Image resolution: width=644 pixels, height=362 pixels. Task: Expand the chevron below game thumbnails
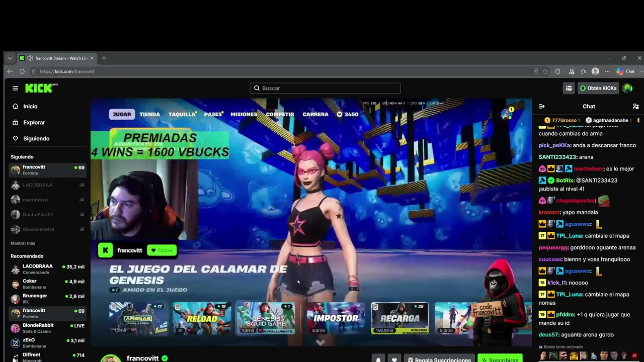(320, 342)
